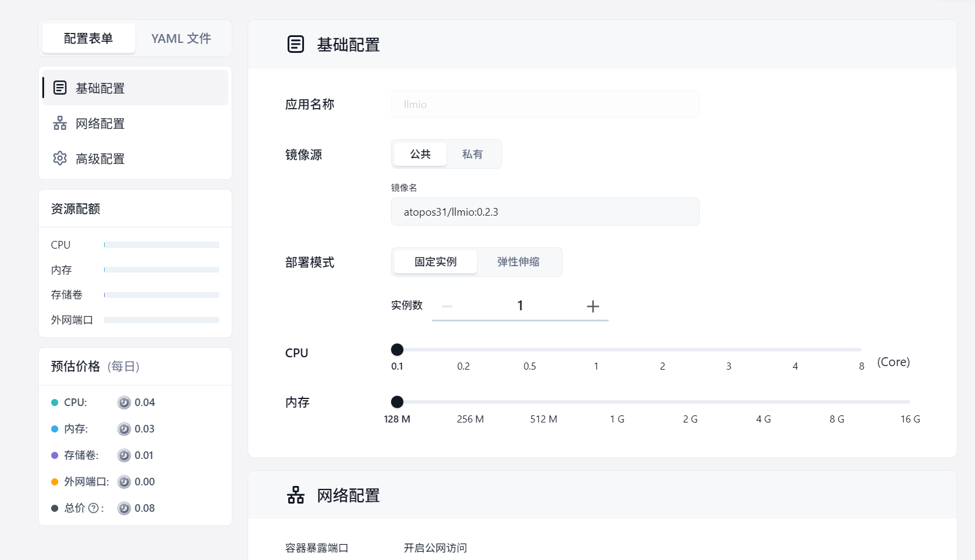Open 网络配置 from the sidebar
This screenshot has width=975, height=560.
pos(100,123)
